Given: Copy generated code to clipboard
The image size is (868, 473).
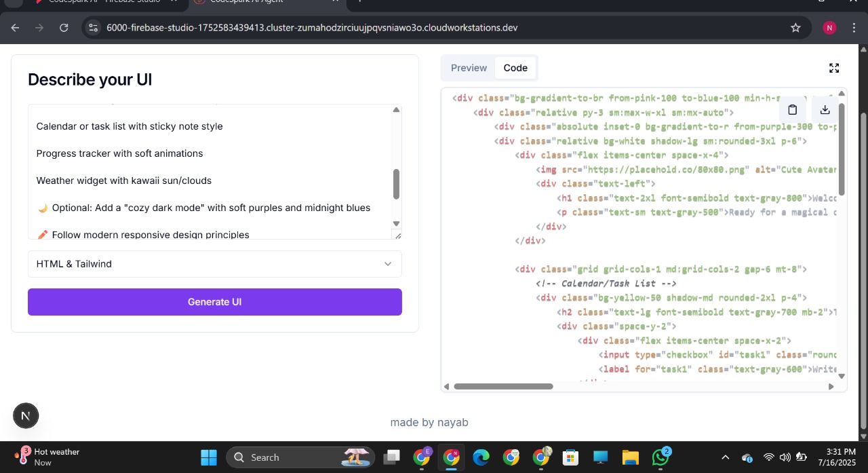Looking at the screenshot, I should 792,110.
